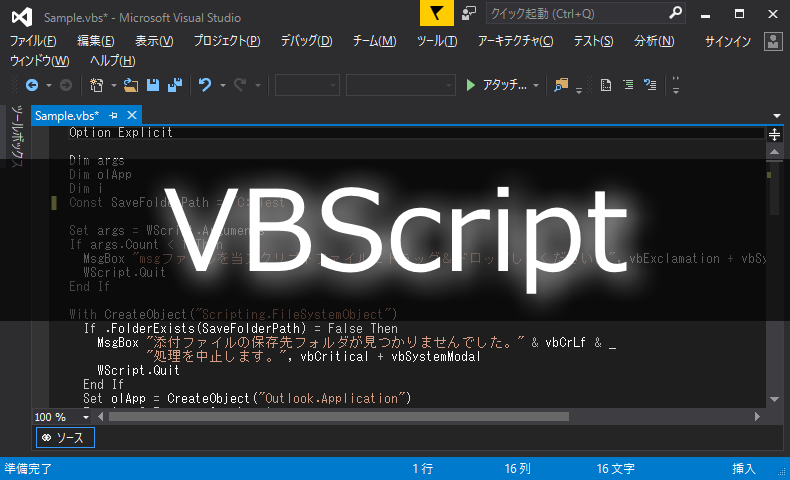The width and height of the screenshot is (790, 480).
Task: Open the Edit menu
Action: pyautogui.click(x=95, y=41)
